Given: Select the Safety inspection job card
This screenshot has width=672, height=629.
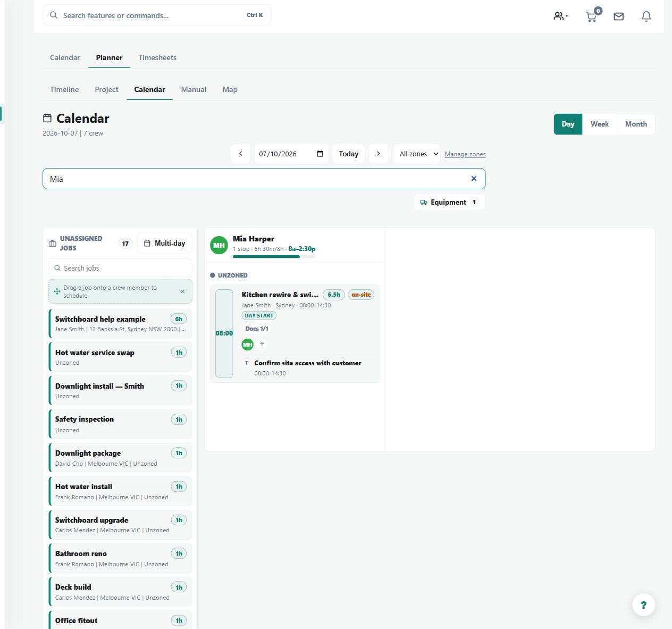Looking at the screenshot, I should point(120,424).
